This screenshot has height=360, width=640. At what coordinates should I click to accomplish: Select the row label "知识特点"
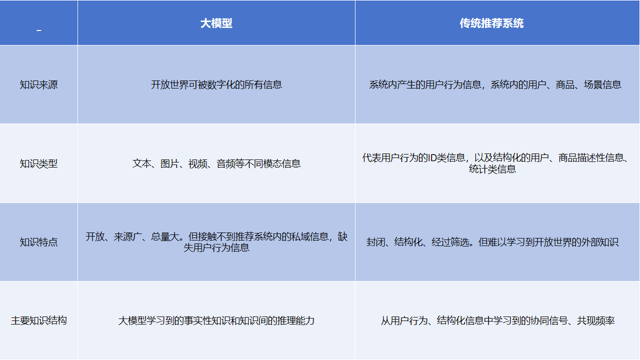39,242
